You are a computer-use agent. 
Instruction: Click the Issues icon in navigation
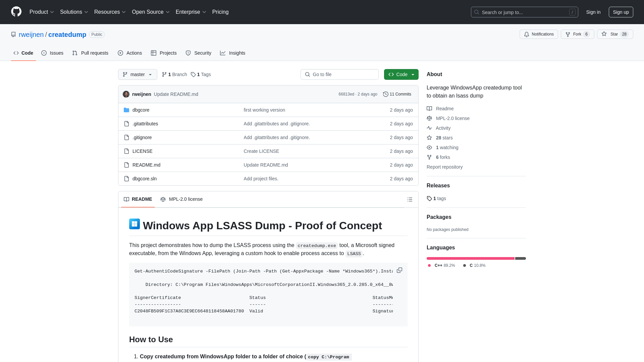pos(44,53)
